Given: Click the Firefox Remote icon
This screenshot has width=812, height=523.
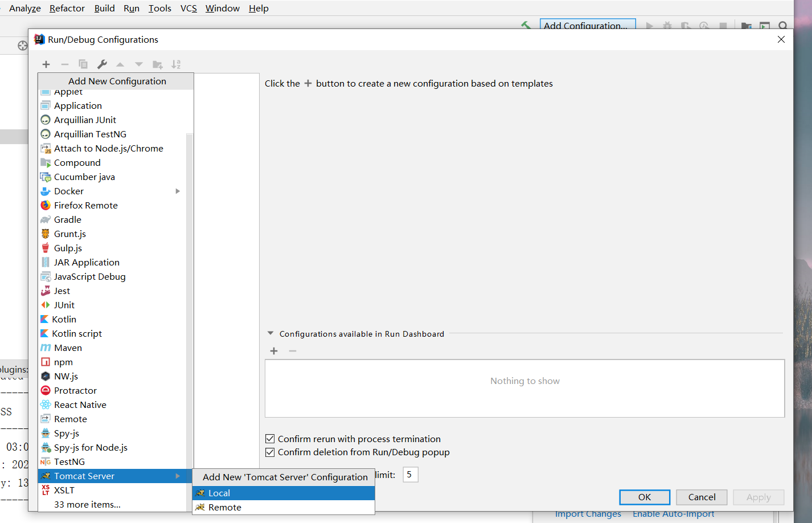Looking at the screenshot, I should [x=46, y=205].
